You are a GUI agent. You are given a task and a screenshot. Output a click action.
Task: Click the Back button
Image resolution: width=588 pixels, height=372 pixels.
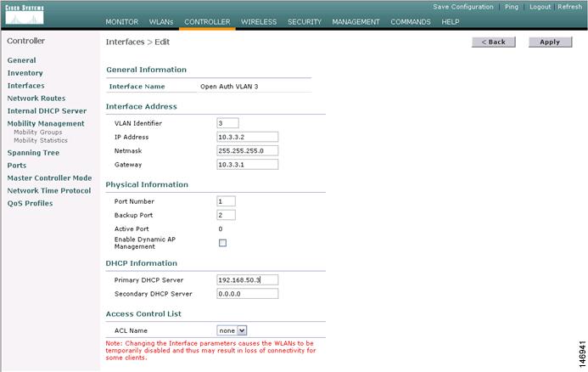tap(494, 42)
